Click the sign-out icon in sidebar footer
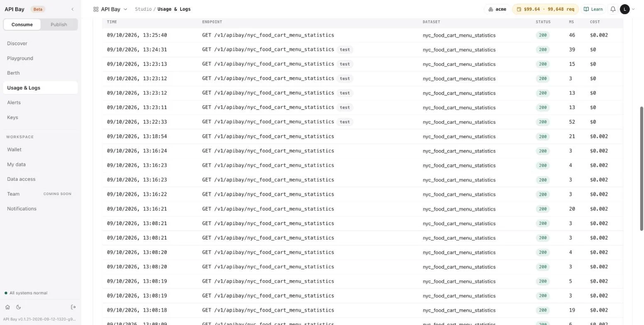Viewport: 644px width, 325px height. coord(73,307)
